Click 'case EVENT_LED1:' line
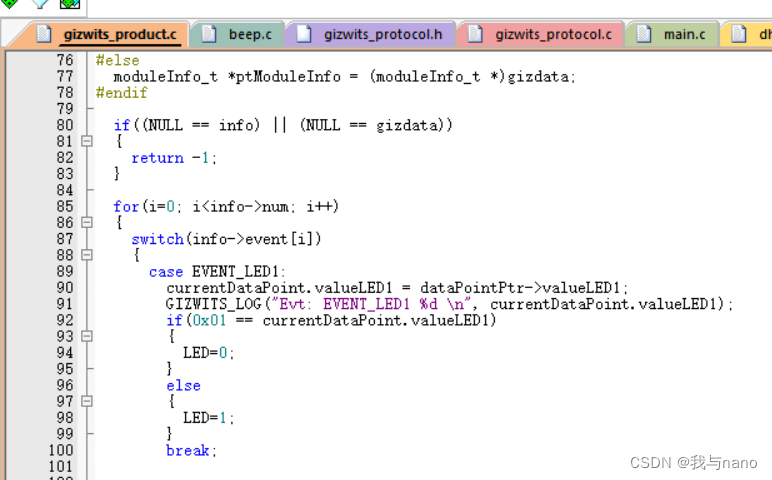Screen dimensions: 772x480 click(x=217, y=271)
